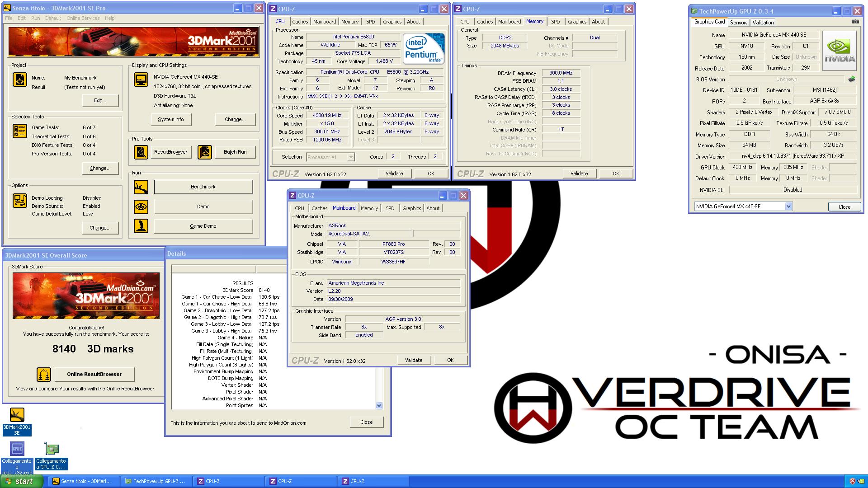
Task: Click the ResultBrowser magnifier icon
Action: pyautogui.click(x=141, y=152)
